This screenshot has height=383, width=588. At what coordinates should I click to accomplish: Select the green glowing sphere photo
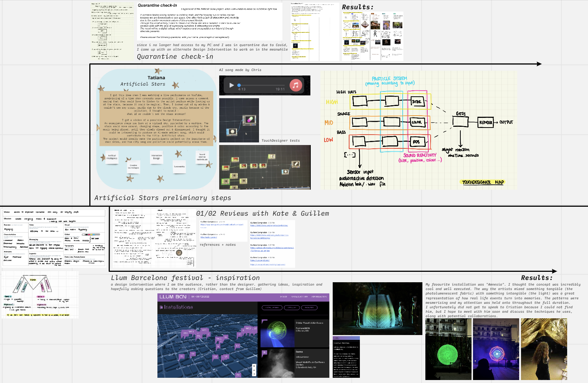(448, 349)
